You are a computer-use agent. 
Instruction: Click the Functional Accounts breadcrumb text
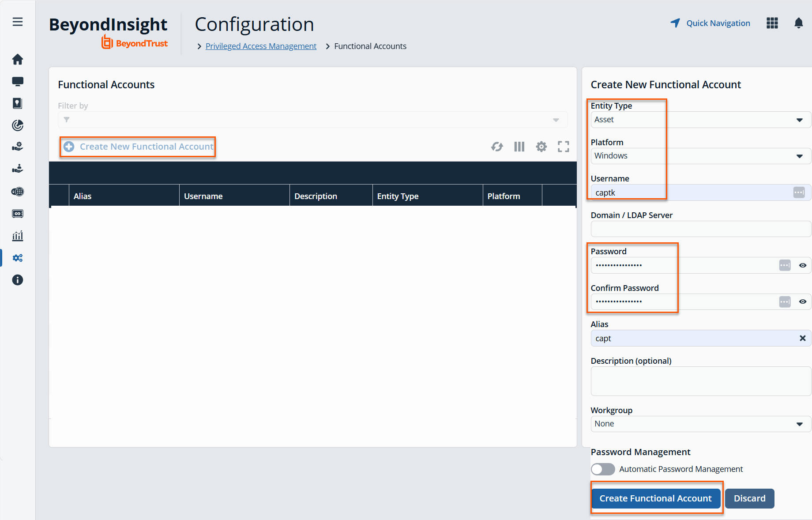click(x=370, y=46)
